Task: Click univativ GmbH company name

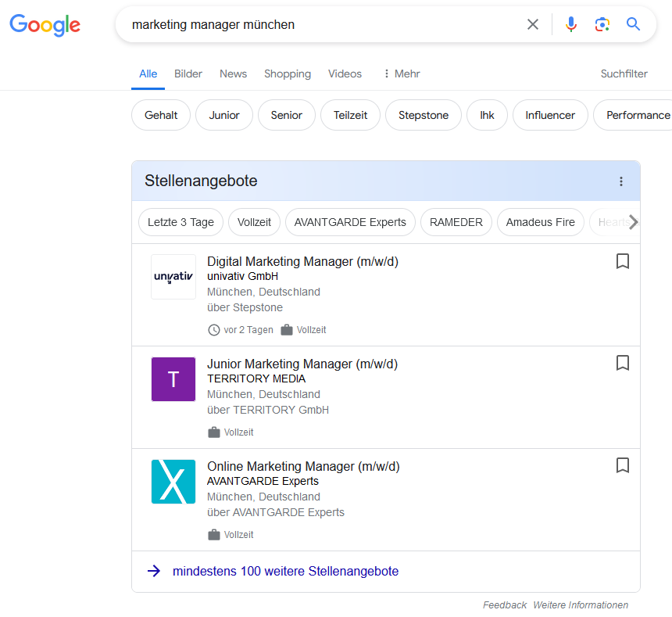Action: (242, 276)
